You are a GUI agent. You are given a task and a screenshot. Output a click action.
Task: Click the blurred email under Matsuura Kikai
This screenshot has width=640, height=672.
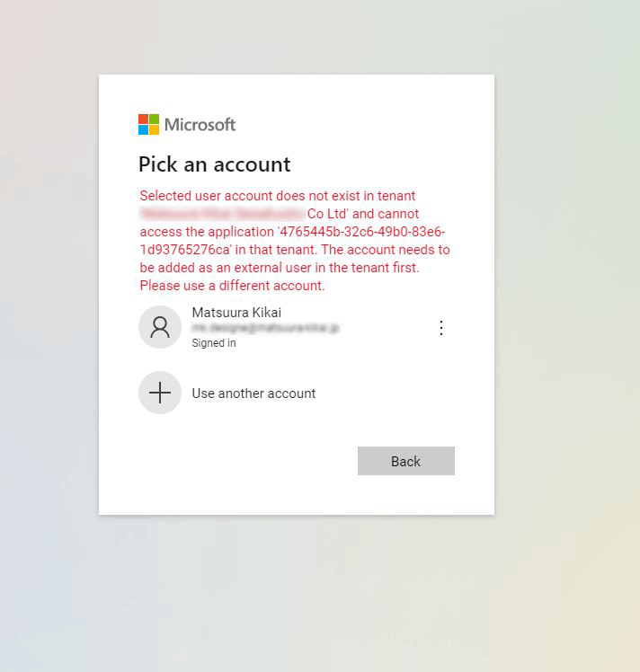point(265,328)
